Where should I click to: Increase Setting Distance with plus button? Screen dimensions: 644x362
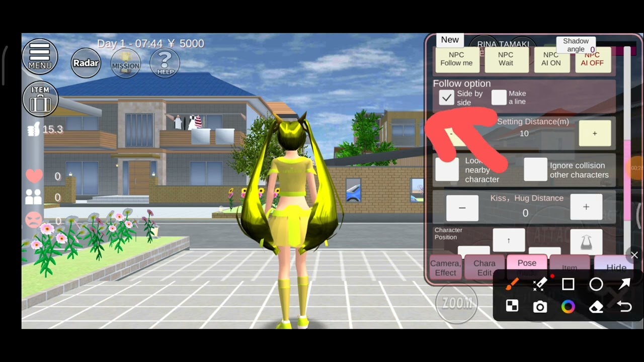pyautogui.click(x=595, y=134)
